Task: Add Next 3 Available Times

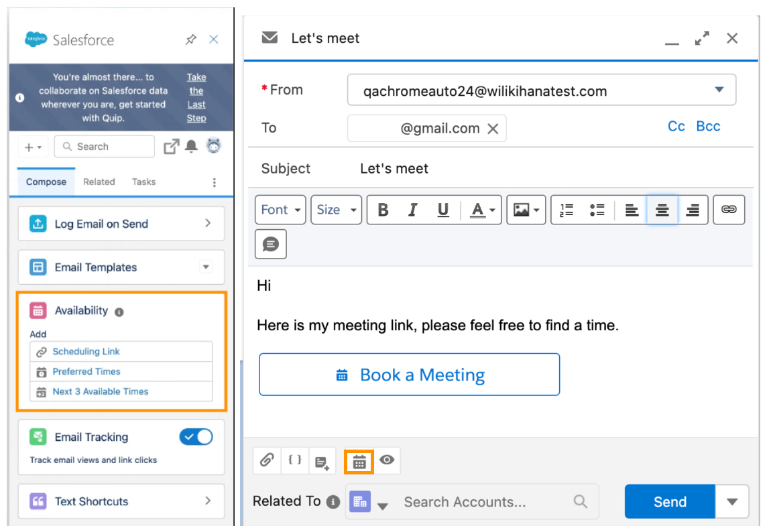Action: (121, 391)
